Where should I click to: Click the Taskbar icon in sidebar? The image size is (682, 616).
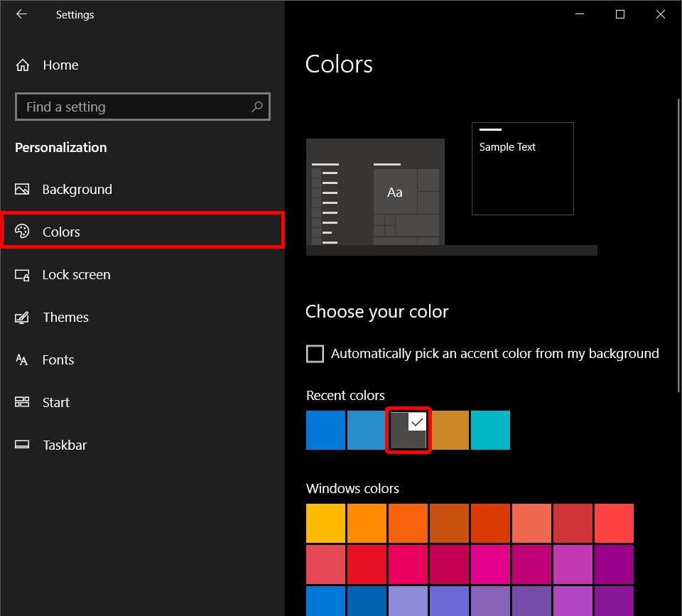[22, 445]
